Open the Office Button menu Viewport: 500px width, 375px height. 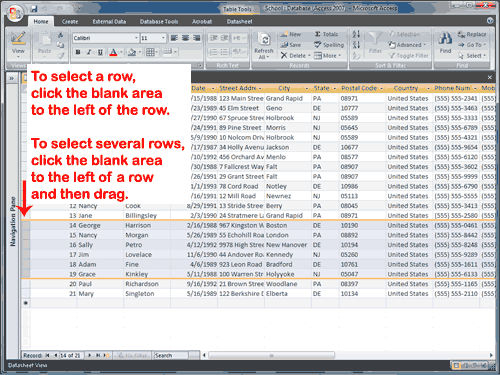pyautogui.click(x=15, y=13)
